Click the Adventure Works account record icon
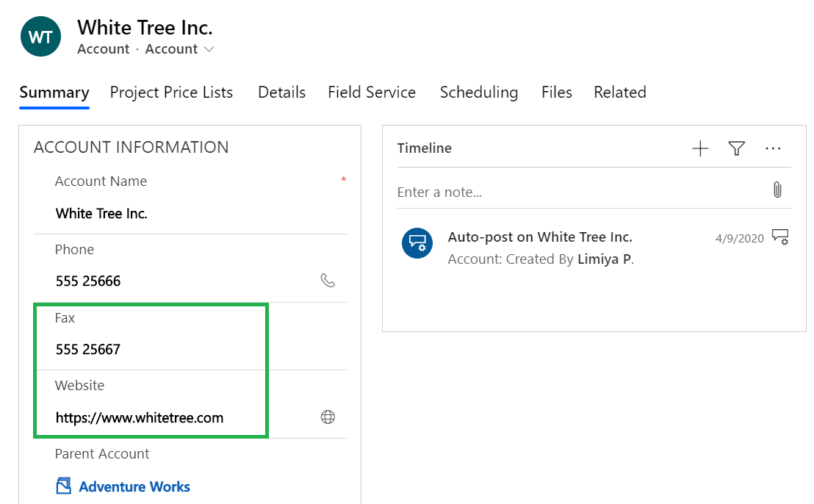The height and width of the screenshot is (504, 814). click(63, 486)
